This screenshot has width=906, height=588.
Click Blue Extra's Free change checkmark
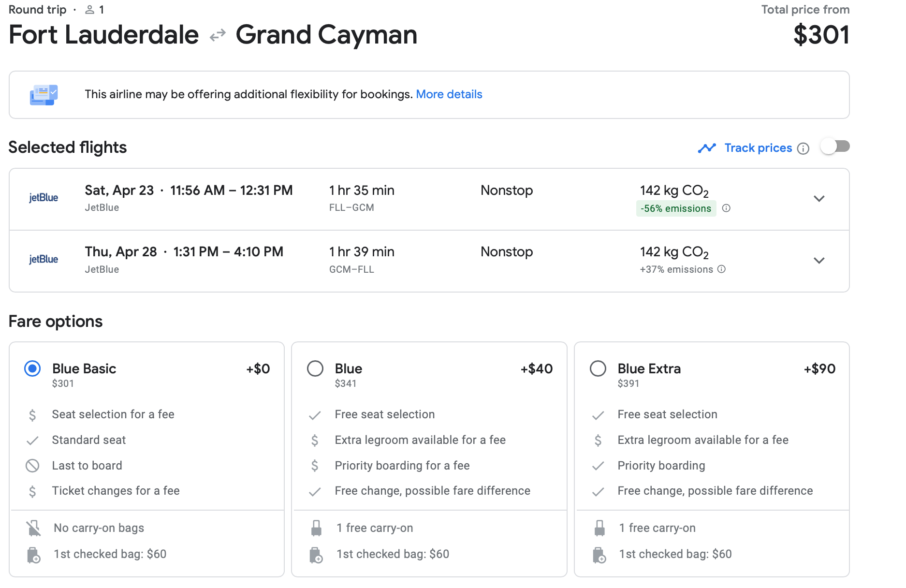[598, 492]
